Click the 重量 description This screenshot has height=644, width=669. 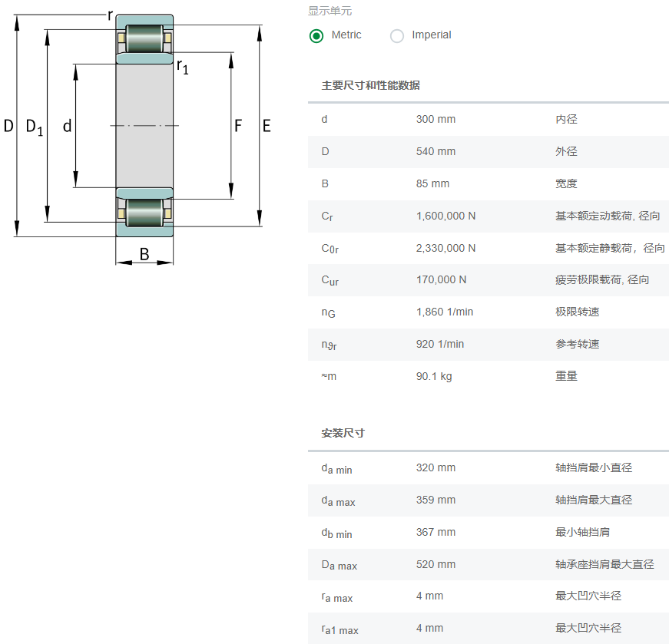566,377
